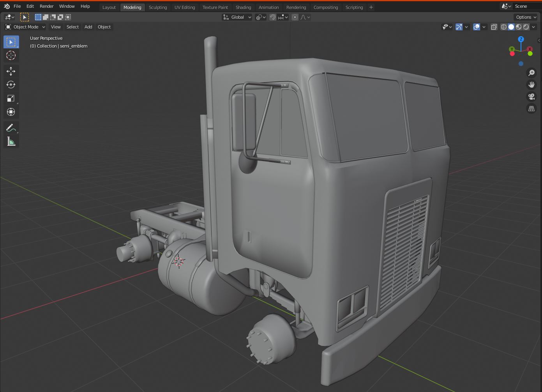This screenshot has height=392, width=542.
Task: Click the Add menu button
Action: point(88,27)
